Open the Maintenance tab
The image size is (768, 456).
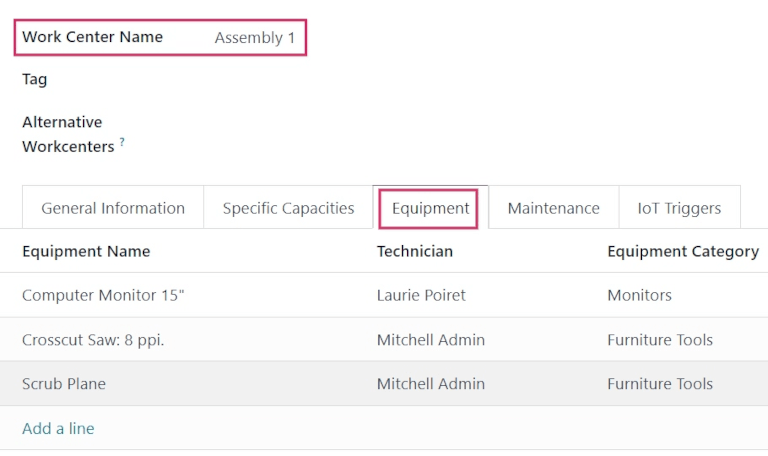(553, 208)
